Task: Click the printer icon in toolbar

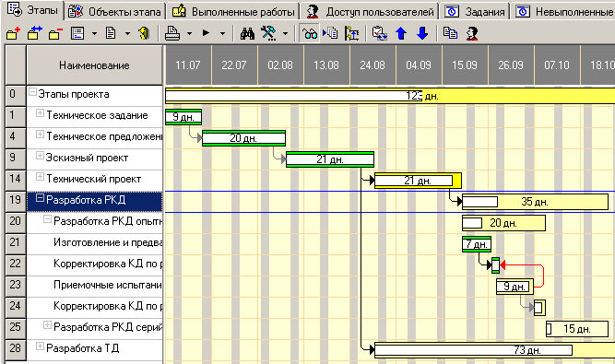Action: click(x=172, y=34)
